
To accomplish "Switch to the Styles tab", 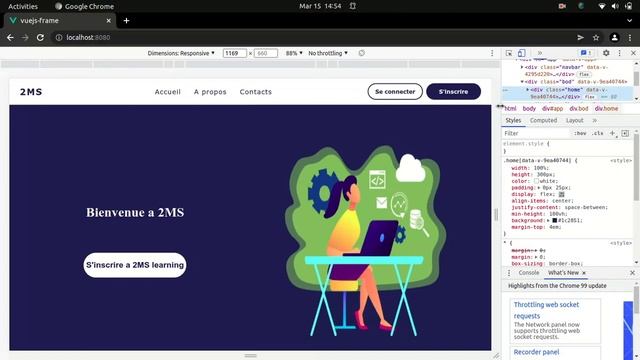I will click(513, 120).
